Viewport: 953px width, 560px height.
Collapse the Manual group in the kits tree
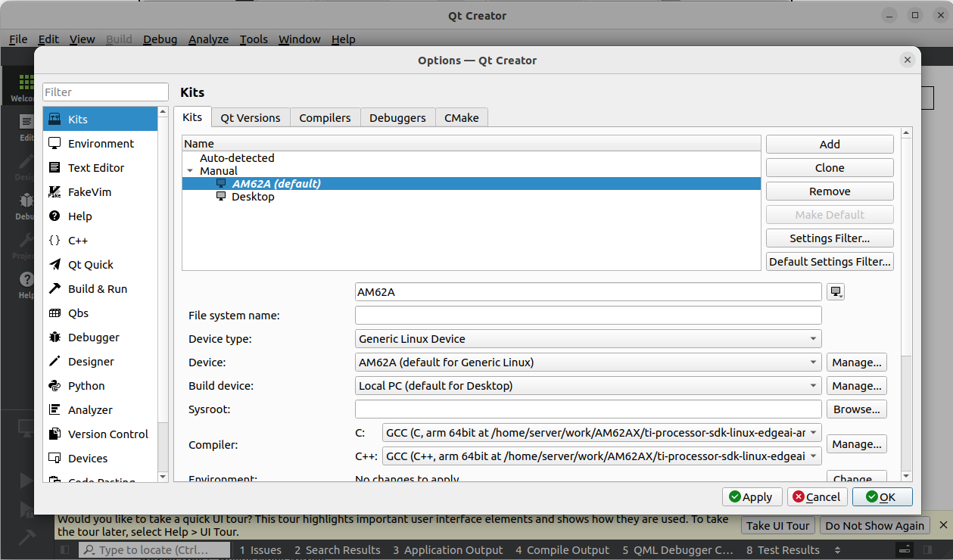[x=190, y=171]
